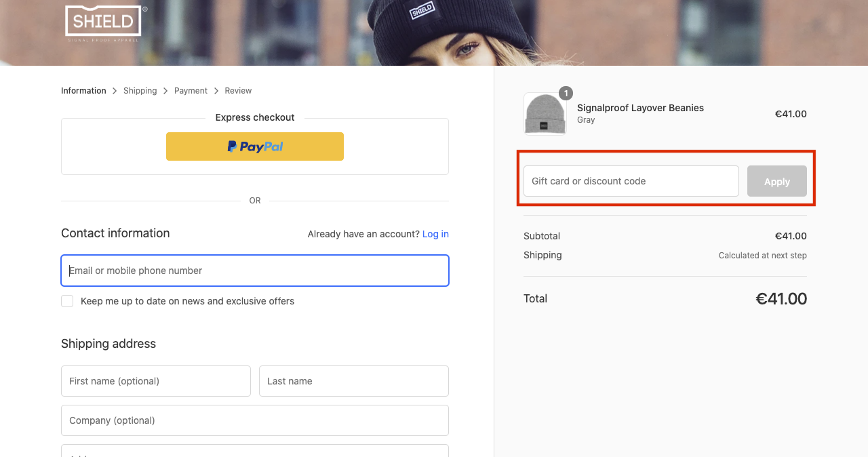Pay with the PayPal express button
Viewport: 868px width, 457px height.
[255, 146]
